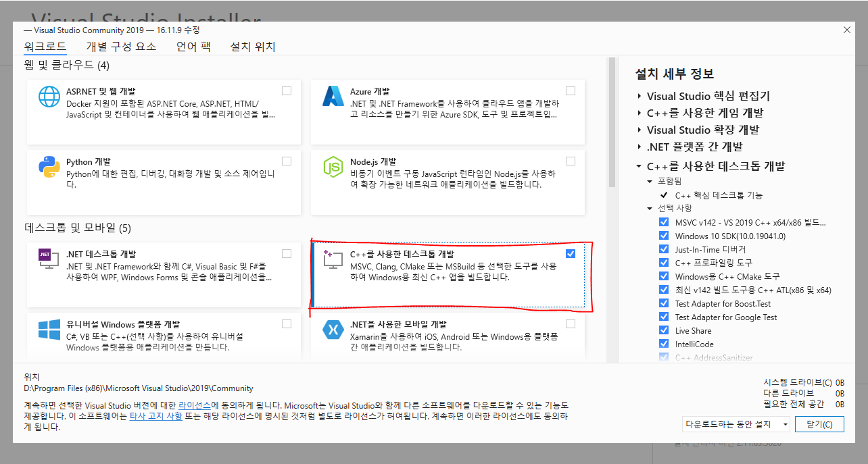Click the 닫기(C) button
This screenshot has height=464, width=868.
[x=819, y=424]
